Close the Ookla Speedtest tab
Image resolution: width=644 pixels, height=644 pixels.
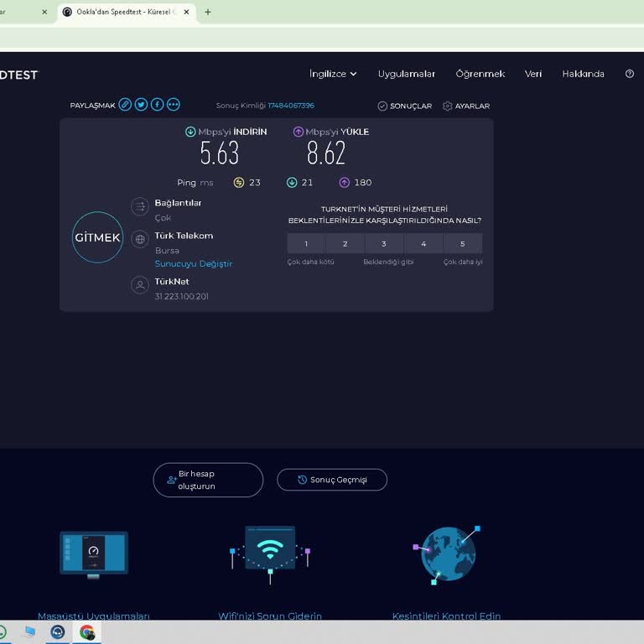[186, 12]
